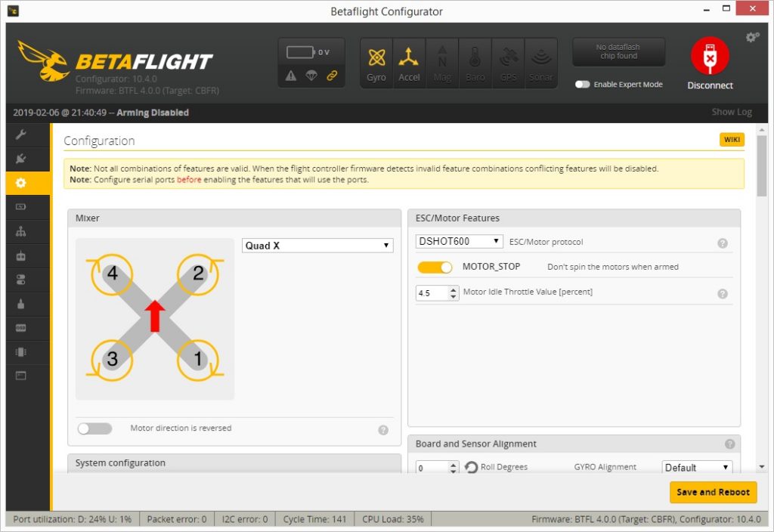The height and width of the screenshot is (532, 774).
Task: Click the Mixer section header
Action: (234, 218)
